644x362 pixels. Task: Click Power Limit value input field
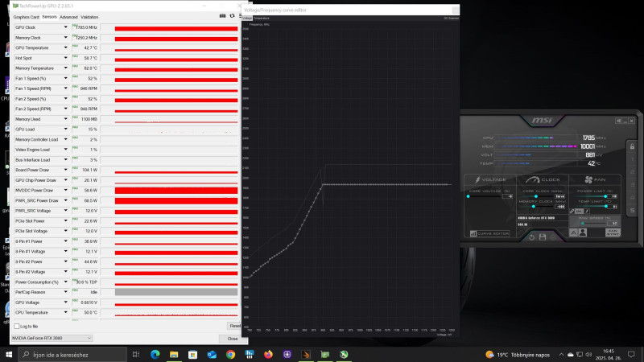click(613, 196)
